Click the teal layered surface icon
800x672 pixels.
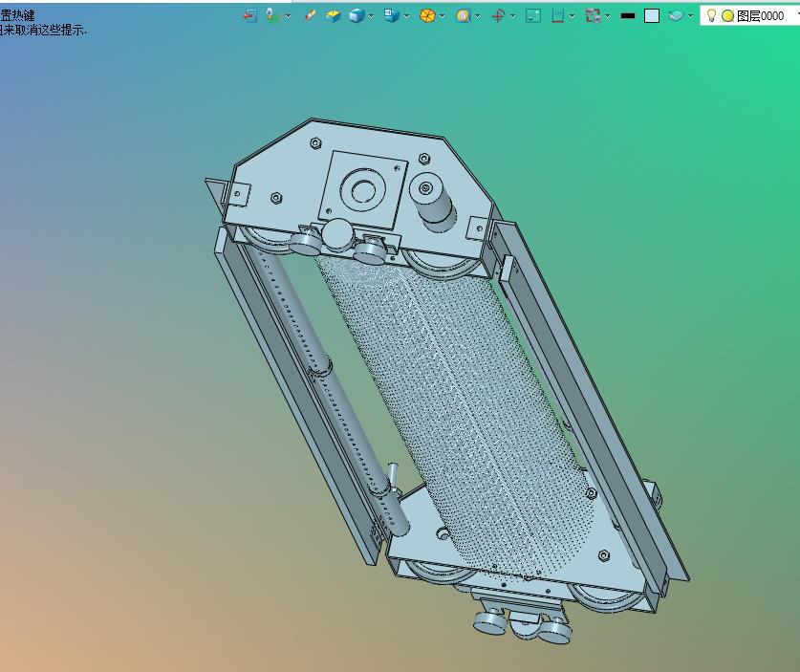(676, 16)
